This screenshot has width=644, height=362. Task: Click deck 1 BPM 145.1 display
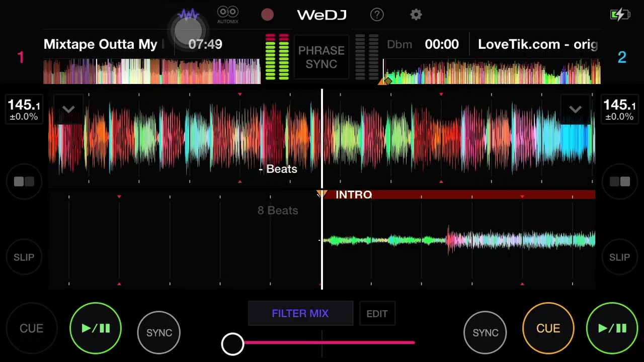[24, 110]
